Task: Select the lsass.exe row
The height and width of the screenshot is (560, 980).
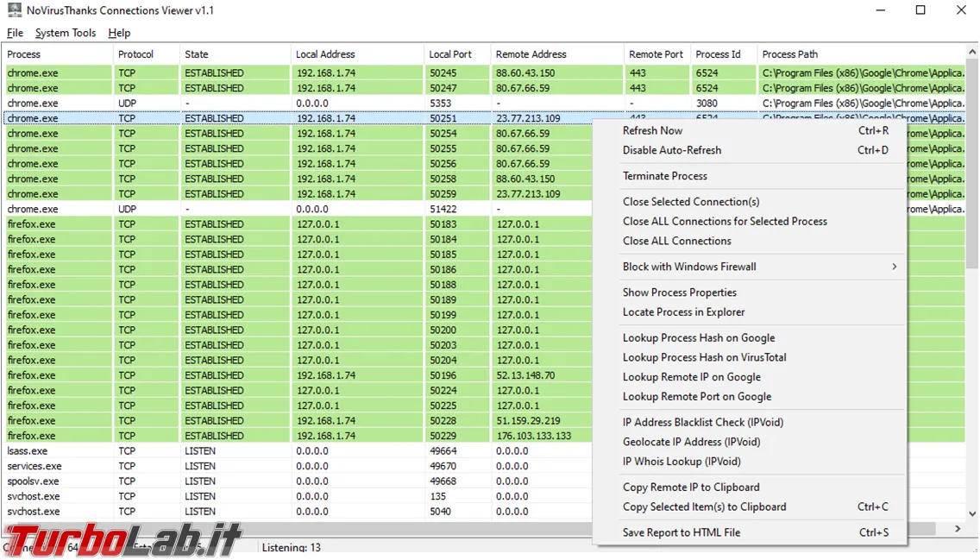Action: point(298,450)
